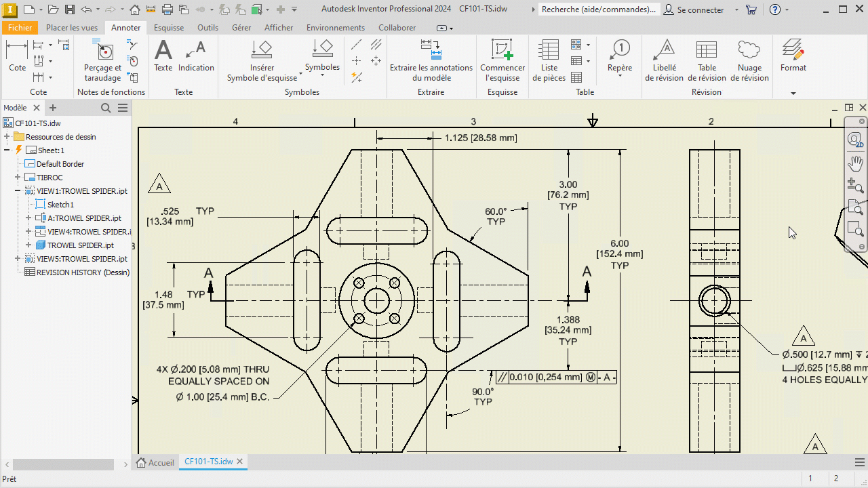The width and height of the screenshot is (868, 488).
Task: Open the Repère dropdown
Action: point(620,76)
